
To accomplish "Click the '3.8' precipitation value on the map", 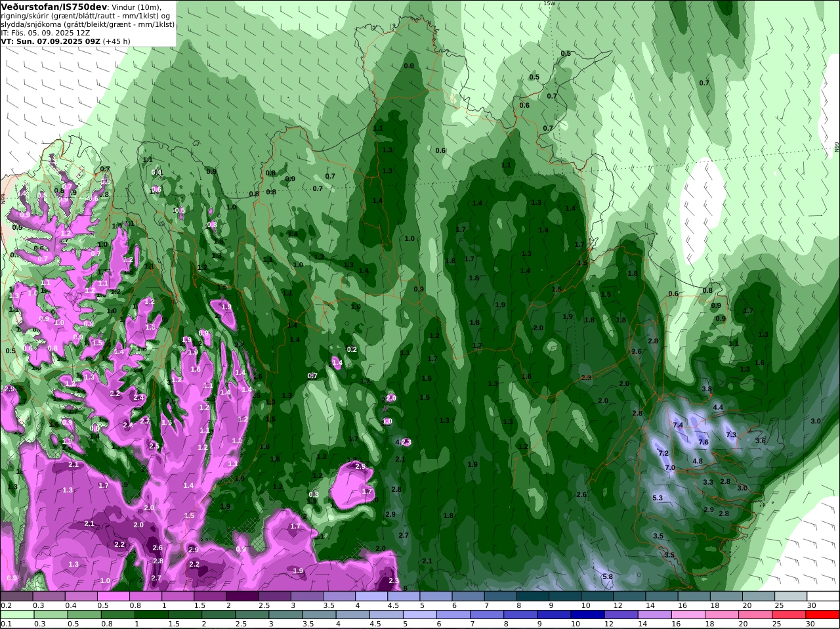I will (x=707, y=389).
